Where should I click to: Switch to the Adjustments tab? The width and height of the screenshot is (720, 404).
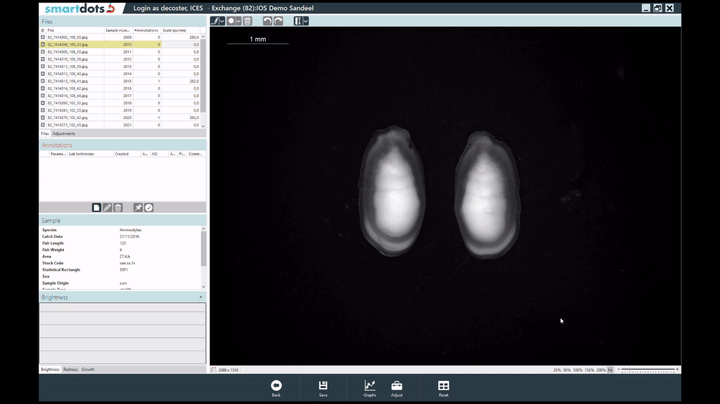coord(64,133)
